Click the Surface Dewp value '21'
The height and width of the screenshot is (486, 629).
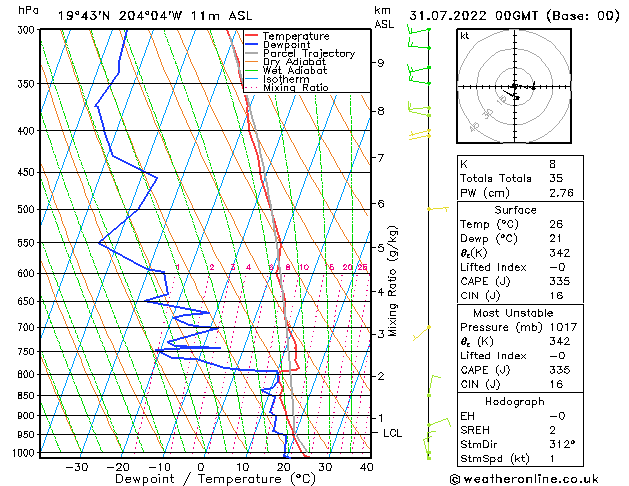555,239
